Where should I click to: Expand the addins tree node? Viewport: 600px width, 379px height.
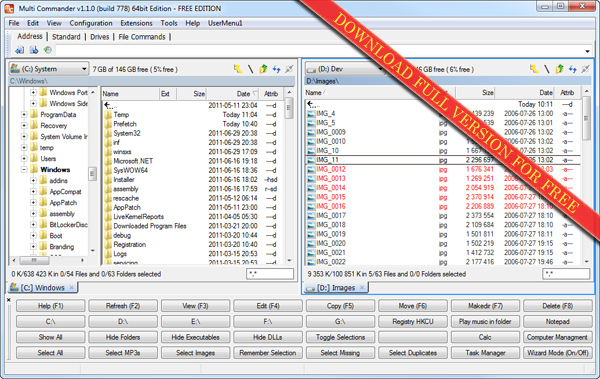33,181
